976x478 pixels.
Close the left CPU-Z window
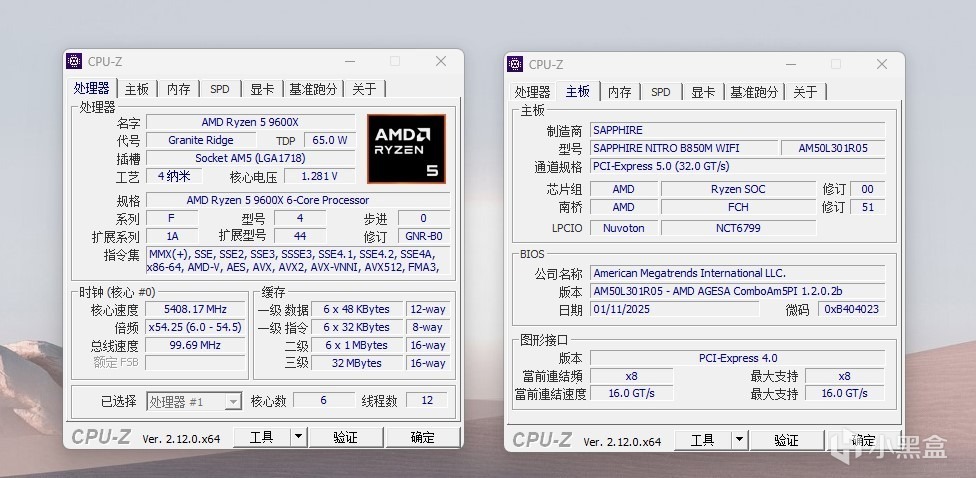[x=441, y=61]
